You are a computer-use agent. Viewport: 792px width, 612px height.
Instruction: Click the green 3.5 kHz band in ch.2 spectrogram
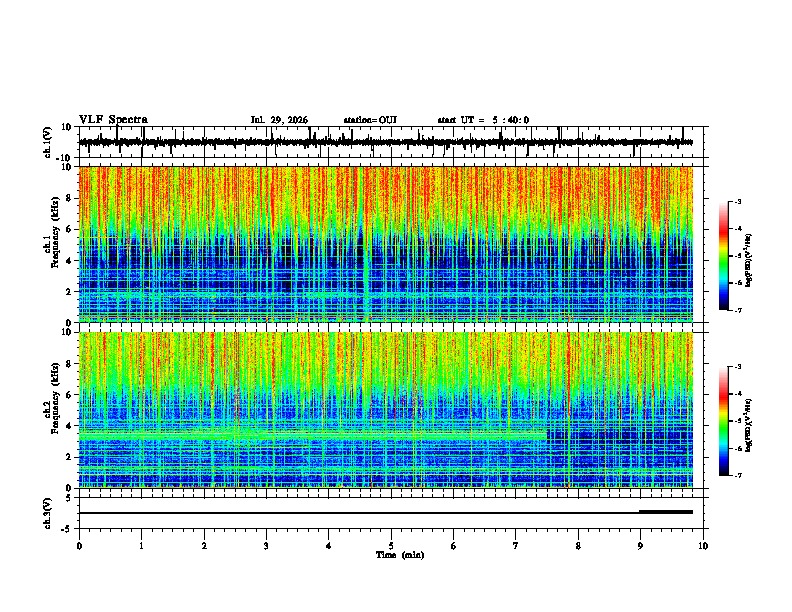(313, 434)
